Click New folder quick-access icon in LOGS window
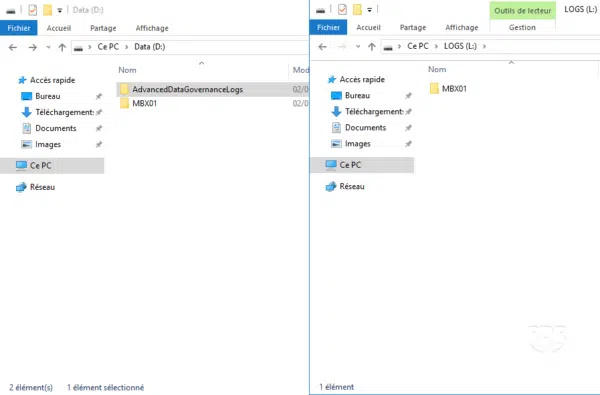The image size is (600, 395). click(357, 9)
